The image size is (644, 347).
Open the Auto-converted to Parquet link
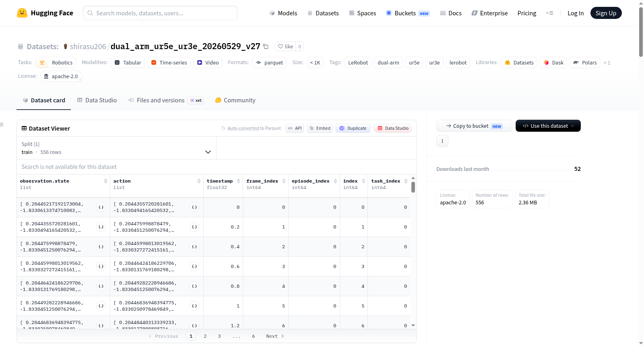(254, 128)
